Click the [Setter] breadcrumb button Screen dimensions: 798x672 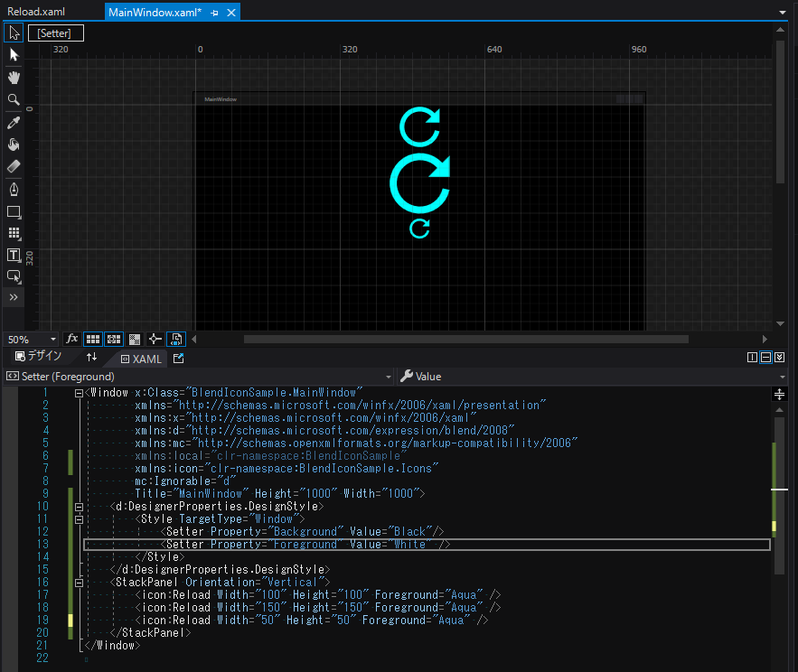click(55, 33)
